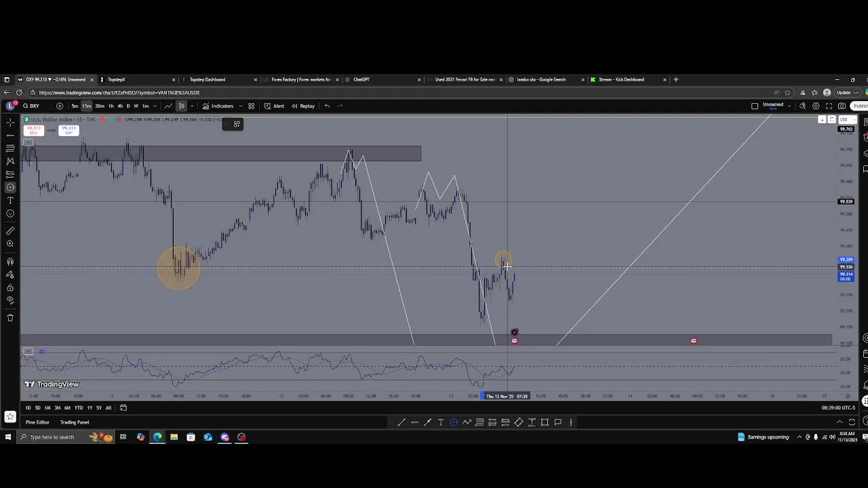Click the compare or add symbol plus icon

coord(60,106)
